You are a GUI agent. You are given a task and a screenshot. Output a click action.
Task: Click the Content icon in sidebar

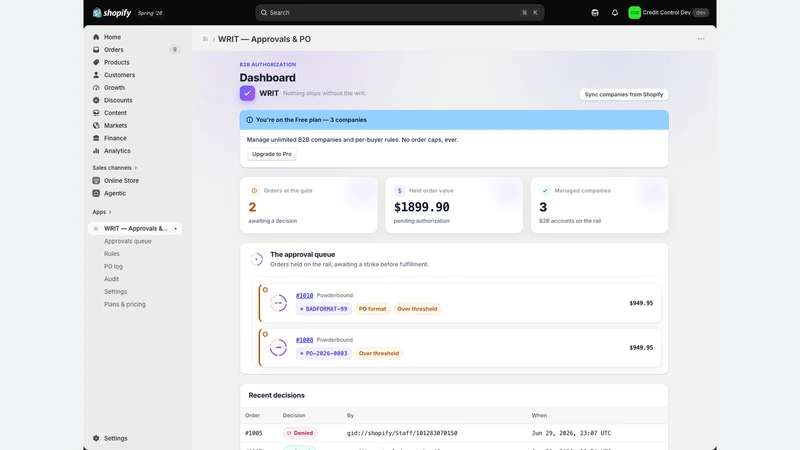click(96, 113)
